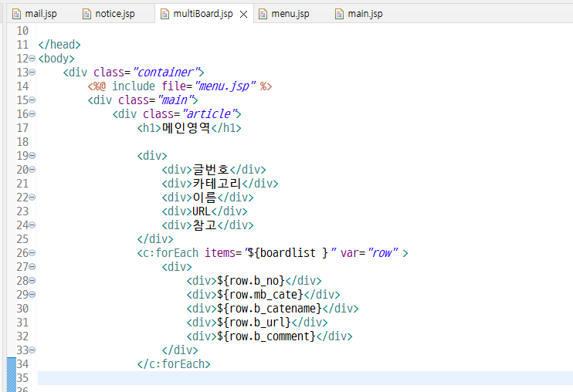This screenshot has width=573, height=392.
Task: Click the mail.jsp file icon
Action: point(16,14)
